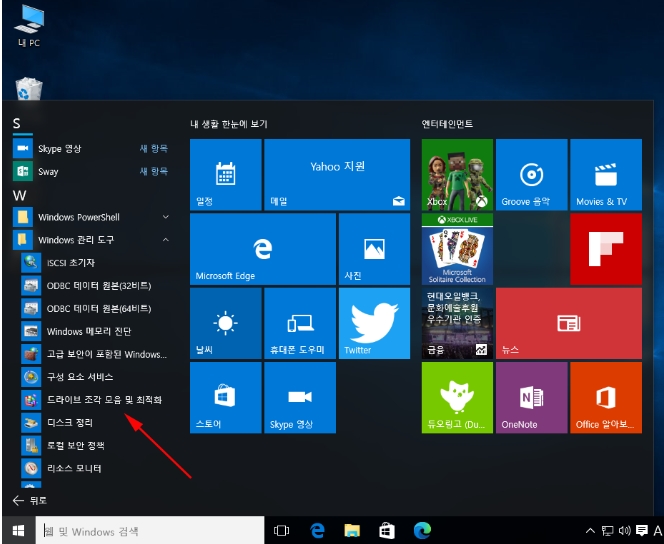
Task: Open the 뉴스 news tile
Action: (569, 323)
